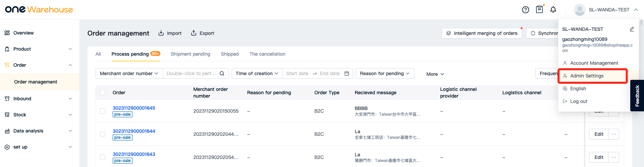Select Admin Settings from the user menu

tap(587, 76)
